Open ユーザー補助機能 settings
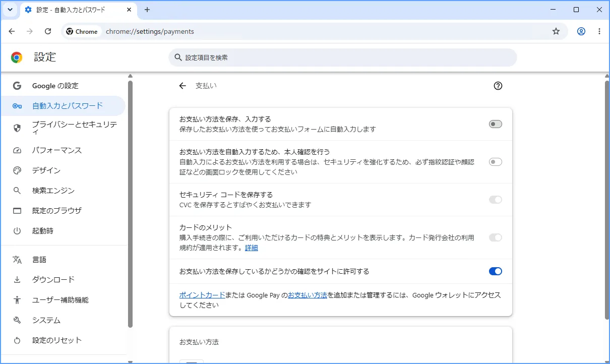The width and height of the screenshot is (610, 364). [x=63, y=300]
